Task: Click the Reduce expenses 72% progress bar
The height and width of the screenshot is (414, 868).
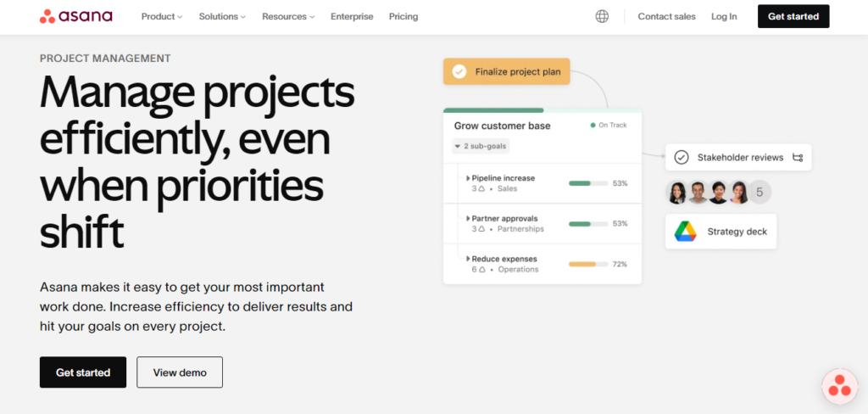Action: (588, 265)
